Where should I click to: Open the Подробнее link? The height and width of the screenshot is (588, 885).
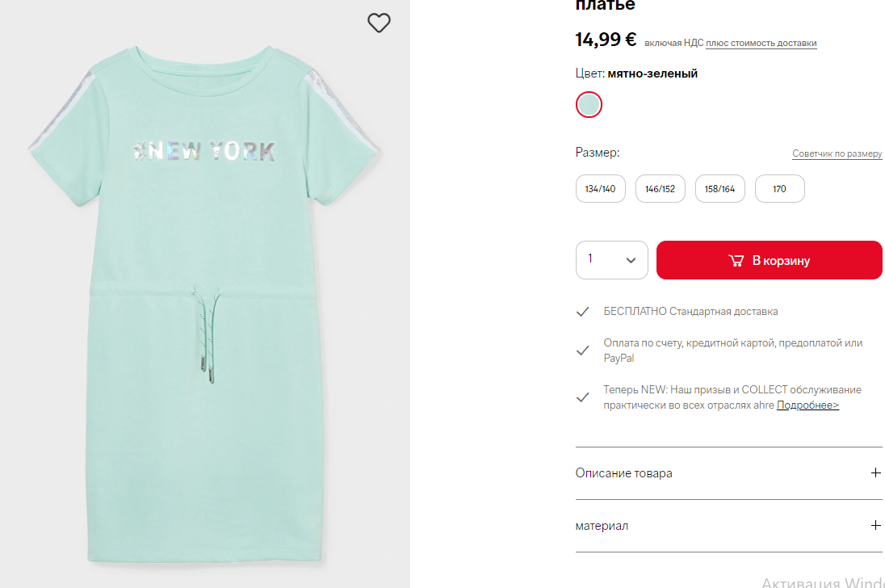[x=807, y=405]
